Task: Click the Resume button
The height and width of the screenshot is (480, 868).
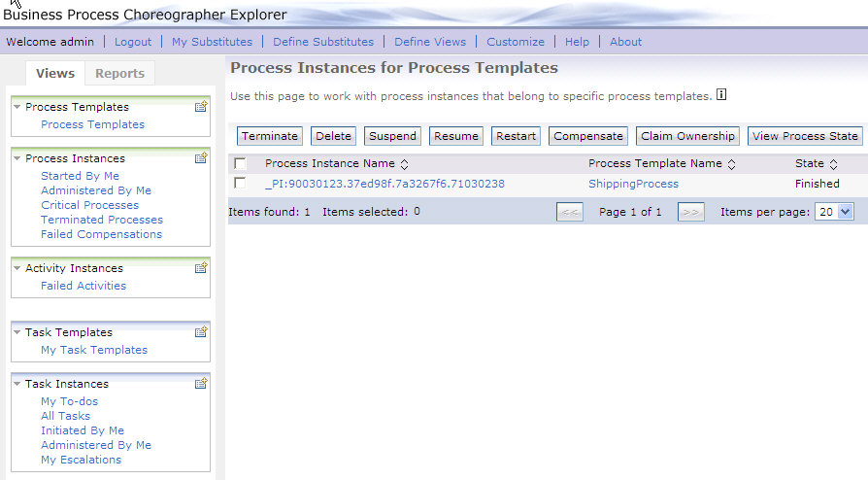Action: pyautogui.click(x=456, y=136)
